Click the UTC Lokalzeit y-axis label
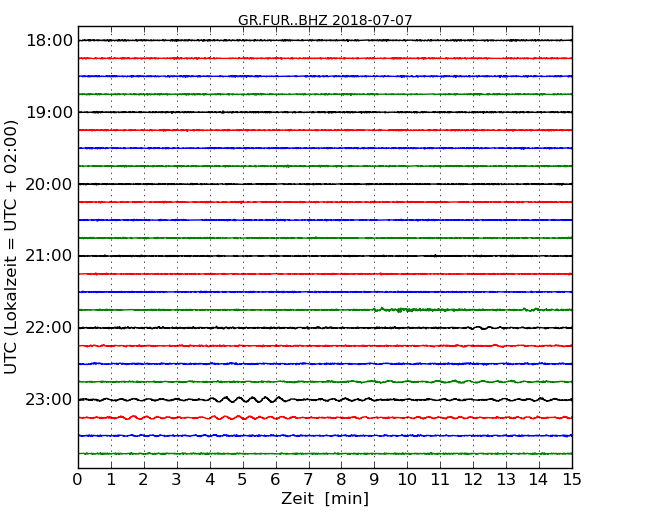This screenshot has width=650, height=520. [x=11, y=247]
